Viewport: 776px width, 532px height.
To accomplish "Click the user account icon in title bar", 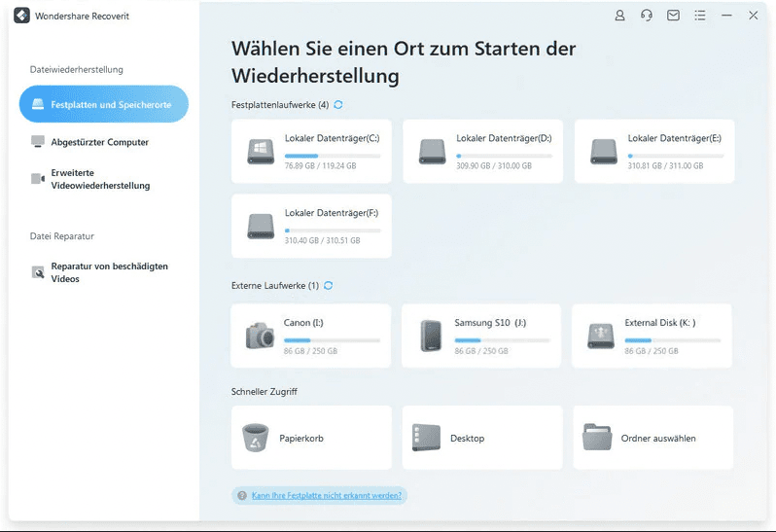I will point(620,16).
